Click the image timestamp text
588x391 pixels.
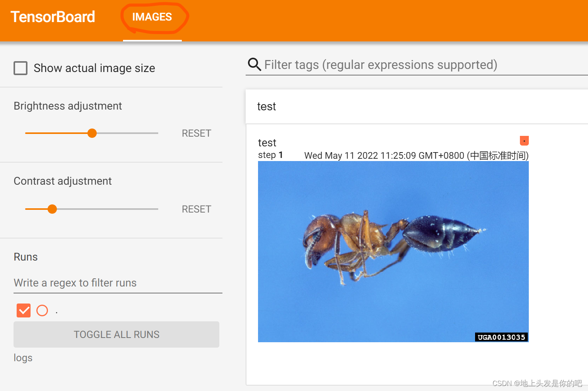point(417,156)
